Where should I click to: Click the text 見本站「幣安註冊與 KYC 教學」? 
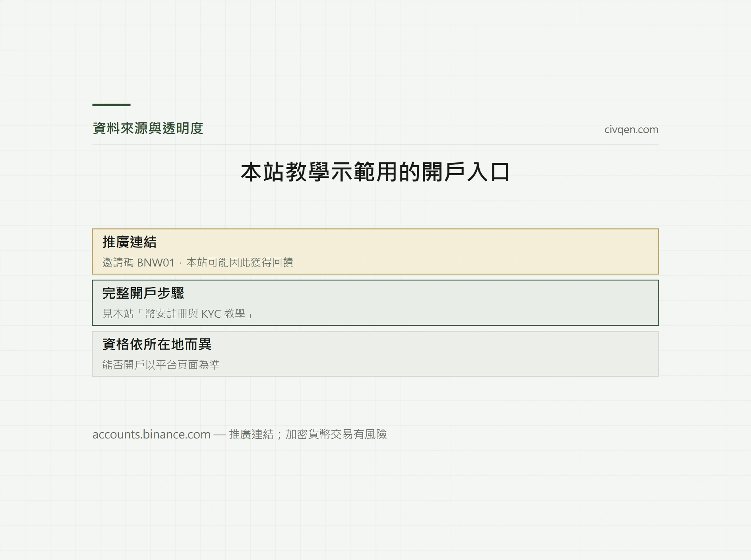coord(178,314)
